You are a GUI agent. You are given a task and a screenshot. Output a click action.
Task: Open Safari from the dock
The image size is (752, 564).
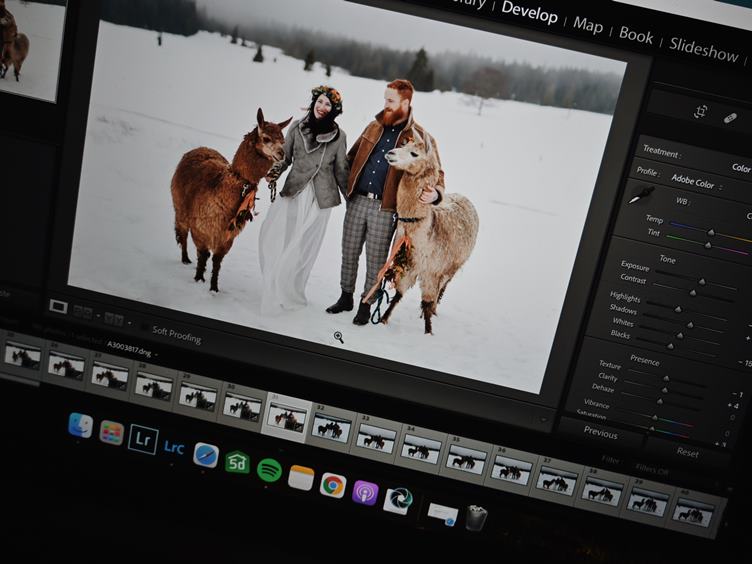(206, 455)
